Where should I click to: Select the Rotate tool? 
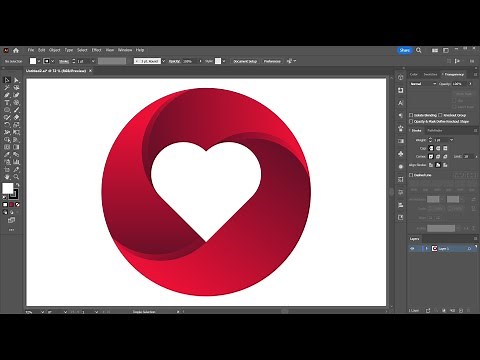tap(7, 124)
